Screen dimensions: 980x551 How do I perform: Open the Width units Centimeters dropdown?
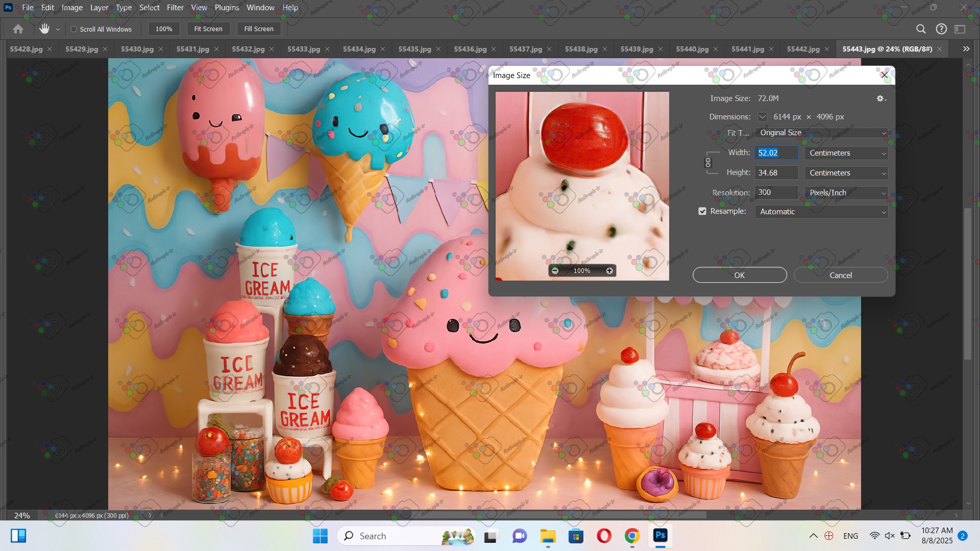[x=846, y=153]
